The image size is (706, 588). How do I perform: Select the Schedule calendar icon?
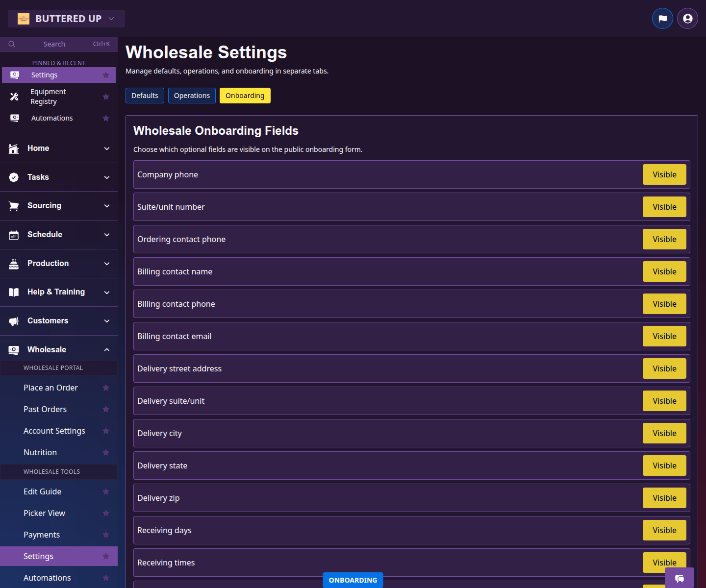14,235
